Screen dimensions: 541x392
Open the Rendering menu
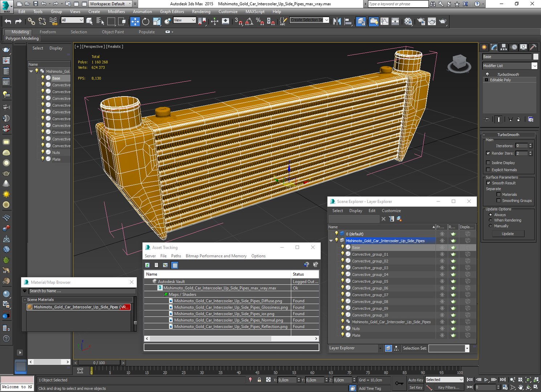201,12
